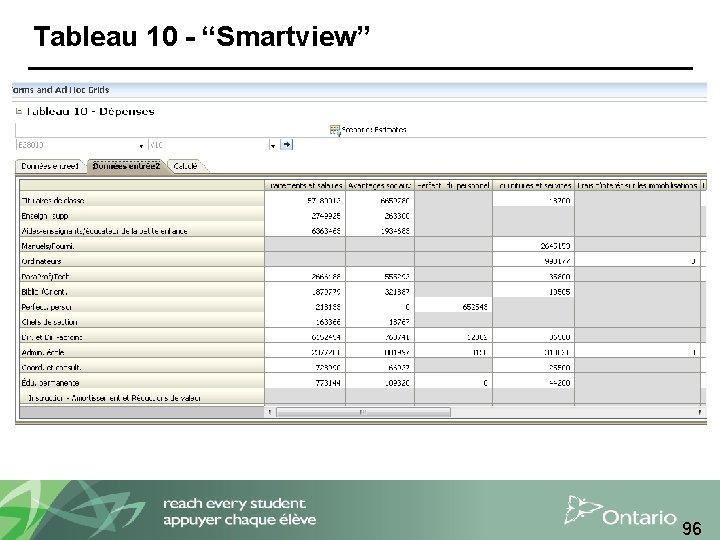Image resolution: width=720 pixels, height=540 pixels.
Task: Open the V10 version dropdown
Action: [273, 146]
